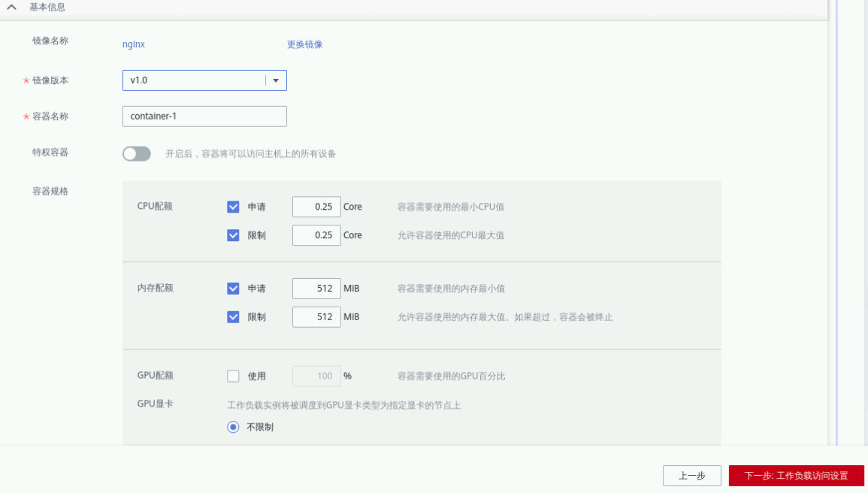Click the 上一步 button
Image resolution: width=868 pixels, height=493 pixels.
(x=691, y=476)
